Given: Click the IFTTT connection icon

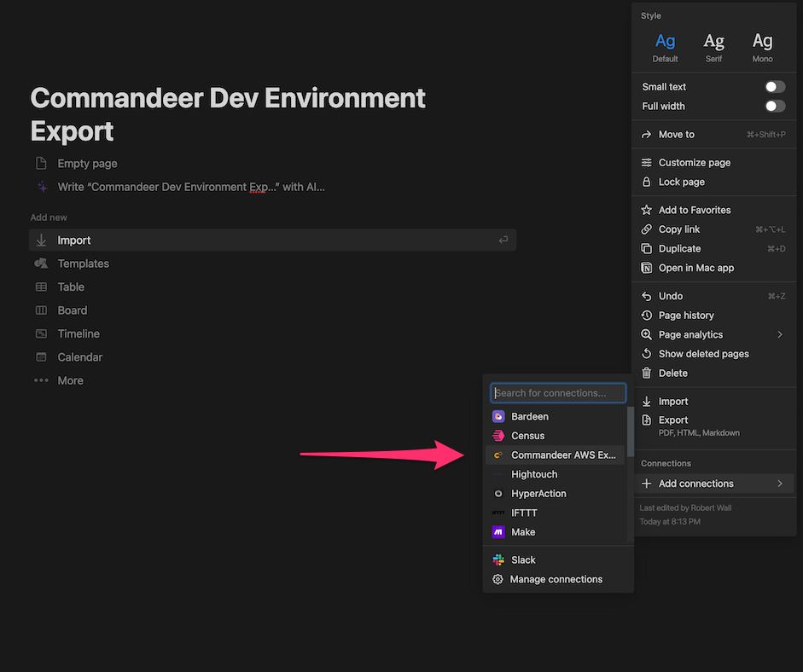Looking at the screenshot, I should pos(498,513).
